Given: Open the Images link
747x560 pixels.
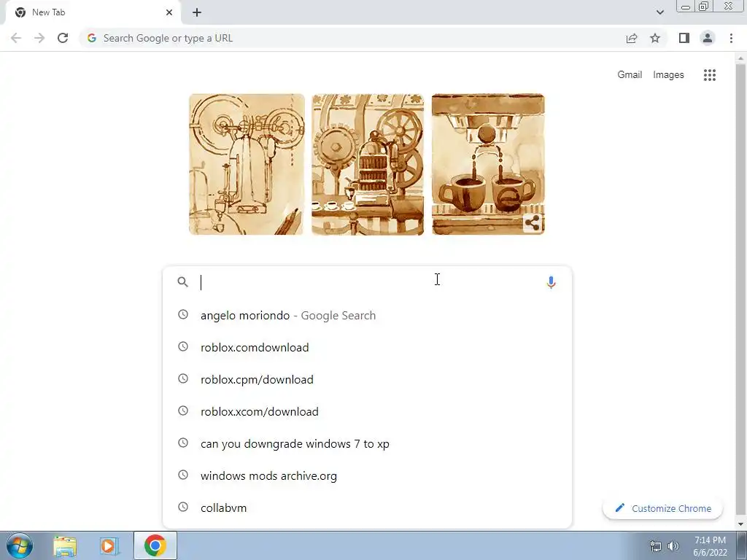Looking at the screenshot, I should (668, 75).
